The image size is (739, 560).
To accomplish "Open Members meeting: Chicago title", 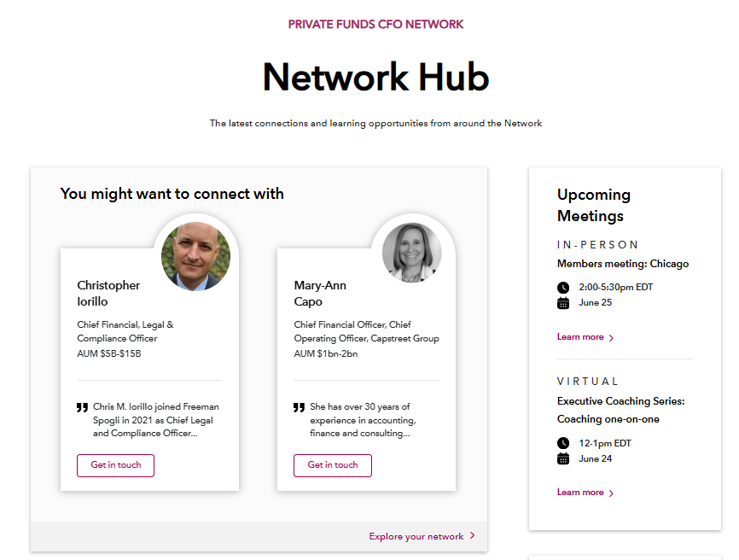I will click(623, 264).
